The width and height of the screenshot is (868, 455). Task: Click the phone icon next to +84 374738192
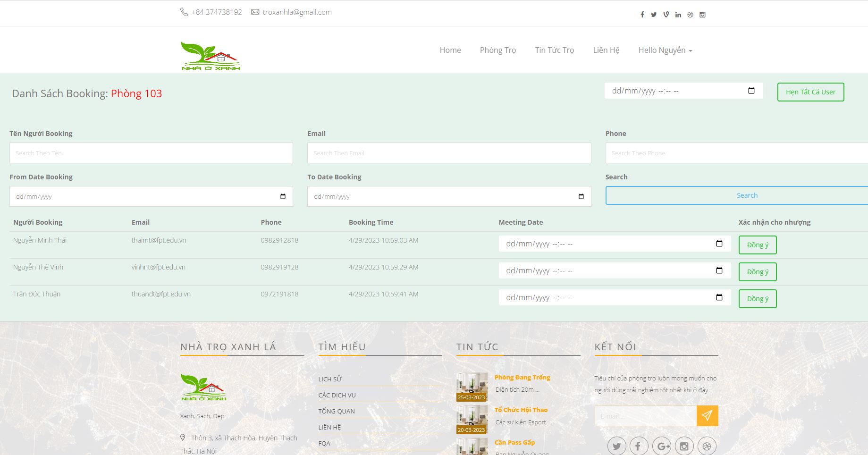(x=184, y=12)
